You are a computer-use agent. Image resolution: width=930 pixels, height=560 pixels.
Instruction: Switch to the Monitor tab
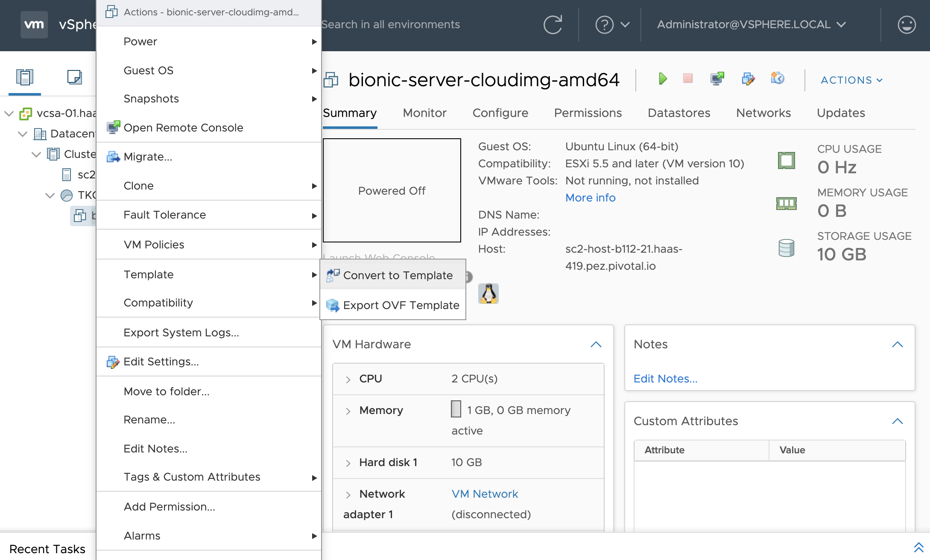pos(424,112)
